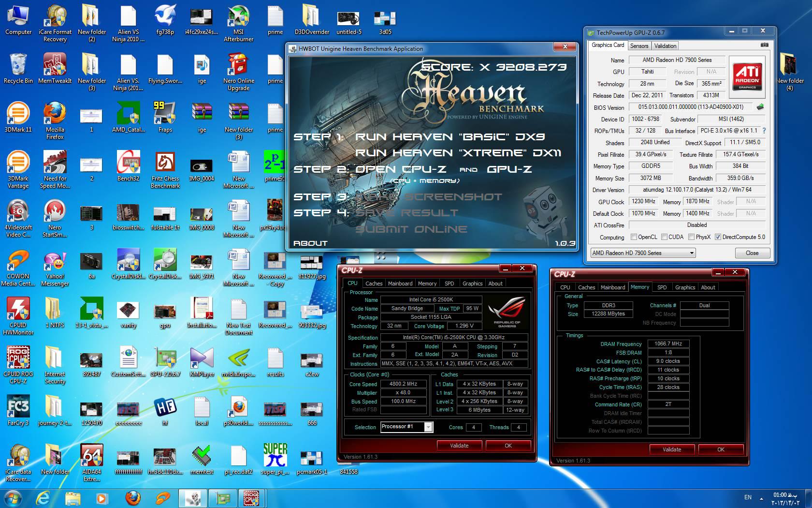Click Validate in the left CPU-Z window

click(459, 446)
